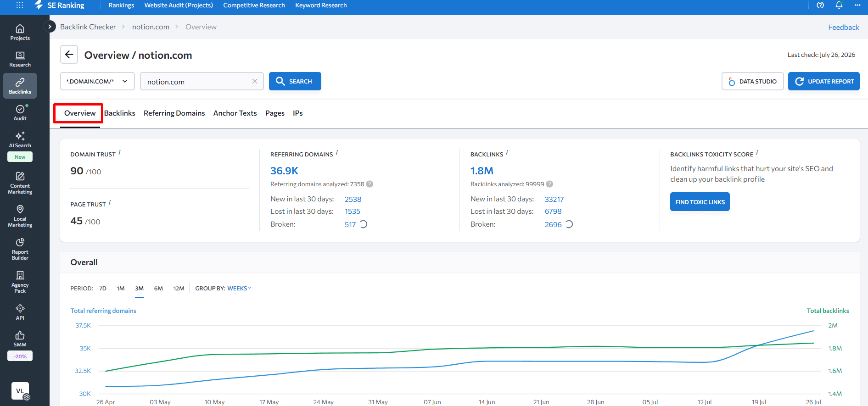Switch to the Overview tab
The width and height of the screenshot is (868, 406).
(80, 113)
